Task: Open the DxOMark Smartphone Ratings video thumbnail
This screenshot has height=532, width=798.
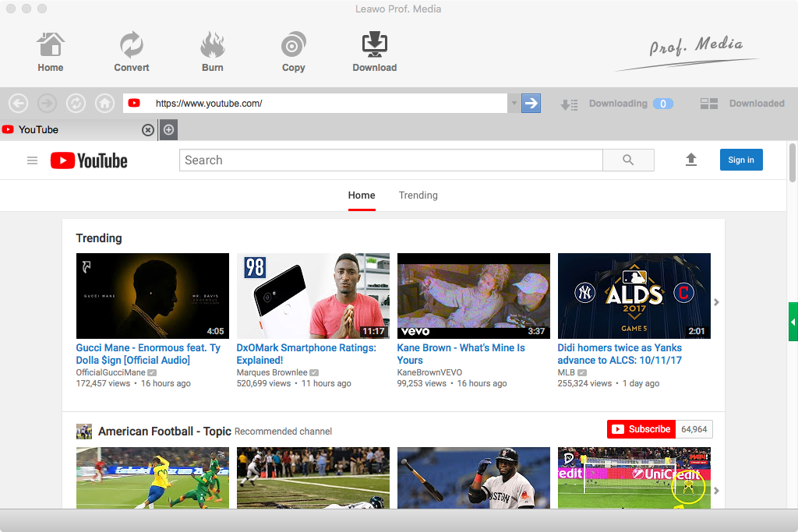Action: pos(312,295)
